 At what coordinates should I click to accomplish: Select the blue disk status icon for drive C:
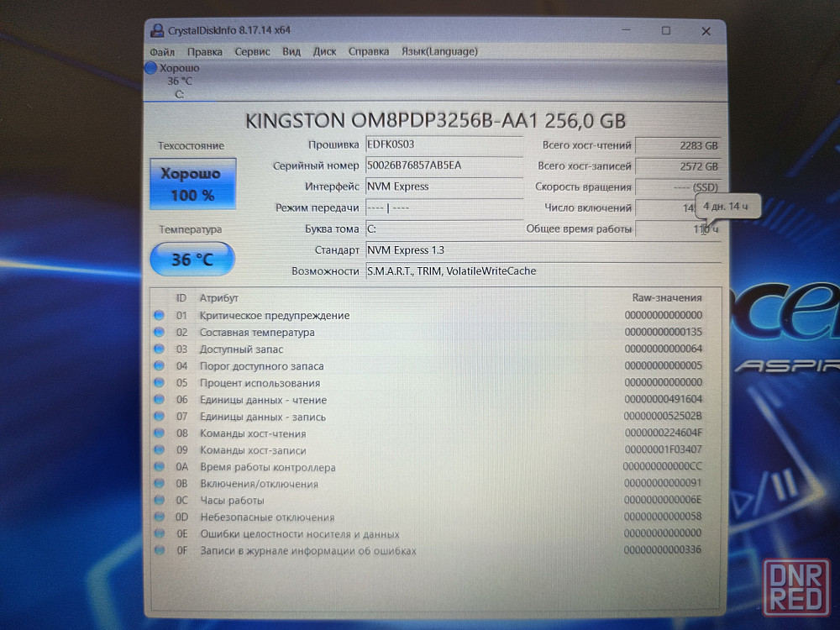pyautogui.click(x=151, y=68)
